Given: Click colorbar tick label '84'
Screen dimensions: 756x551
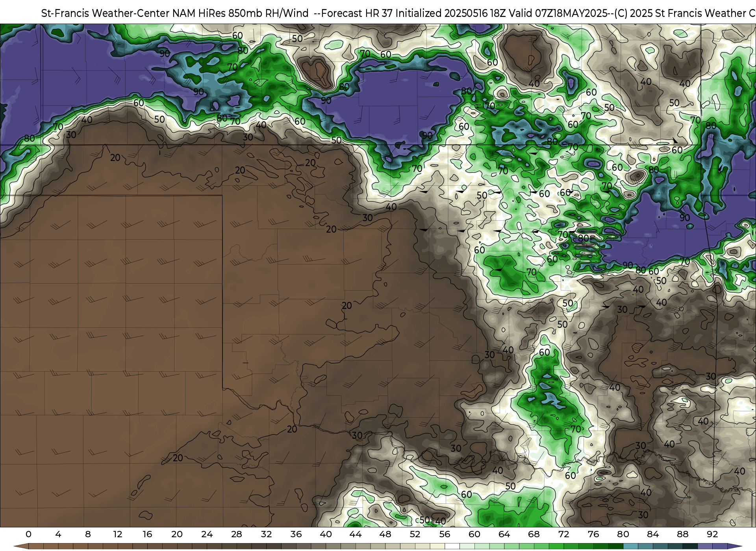Looking at the screenshot, I should click(653, 534).
